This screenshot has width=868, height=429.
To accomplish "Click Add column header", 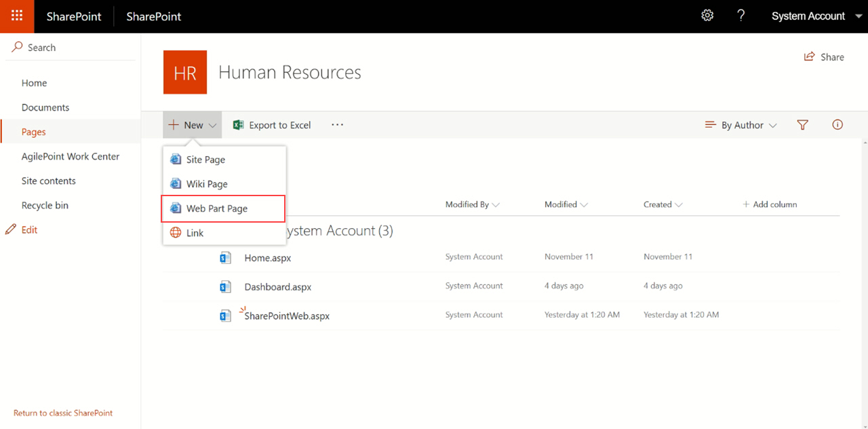I will [x=770, y=204].
